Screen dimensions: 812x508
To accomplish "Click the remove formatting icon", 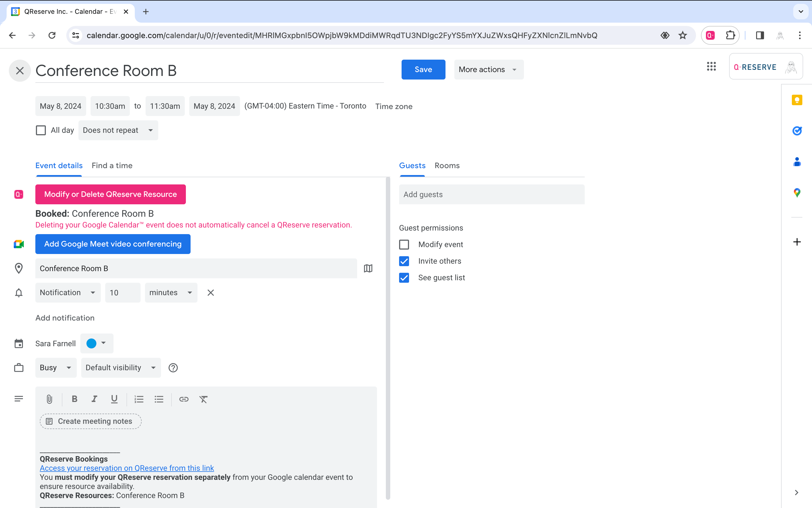I will click(203, 399).
